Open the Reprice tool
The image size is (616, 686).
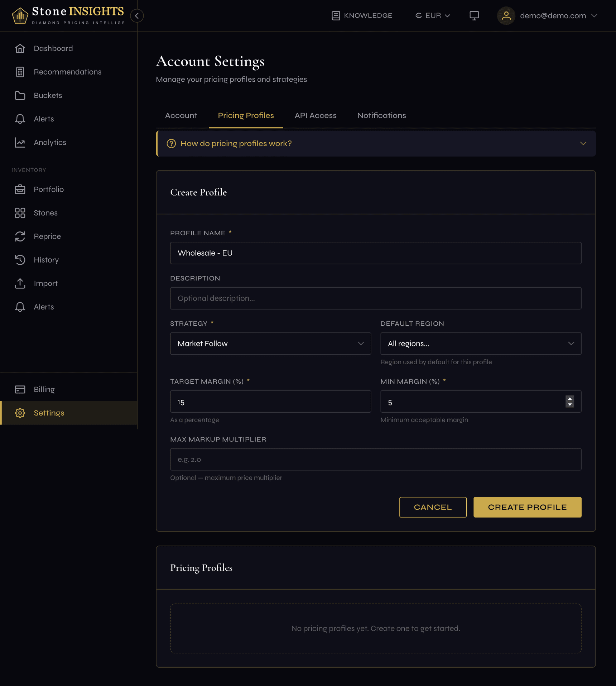pos(47,236)
